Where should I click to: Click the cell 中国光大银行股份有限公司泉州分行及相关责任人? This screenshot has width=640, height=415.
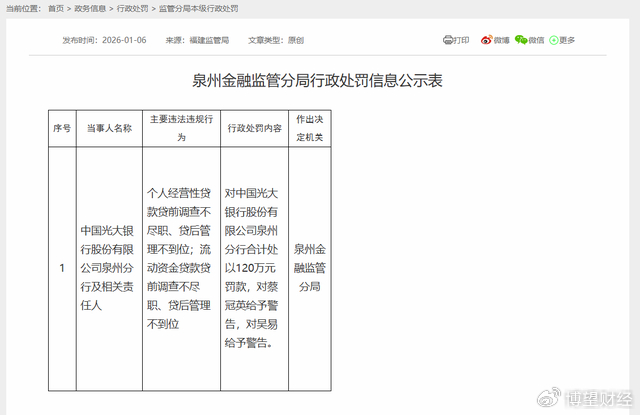click(109, 268)
